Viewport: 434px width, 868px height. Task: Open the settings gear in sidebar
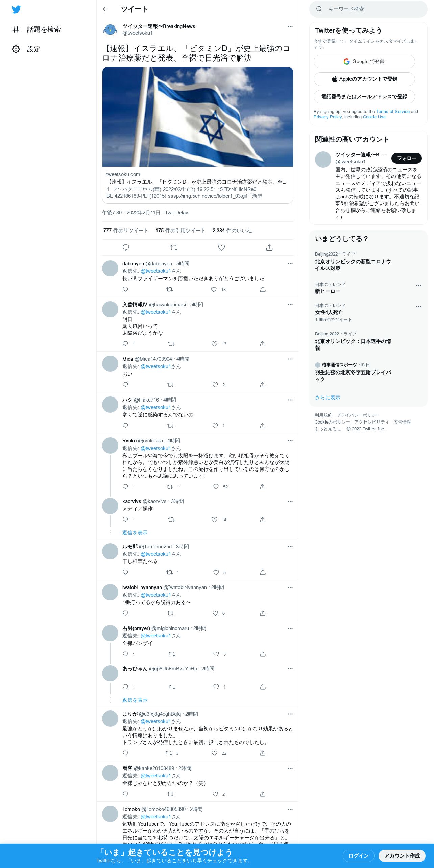(x=16, y=49)
